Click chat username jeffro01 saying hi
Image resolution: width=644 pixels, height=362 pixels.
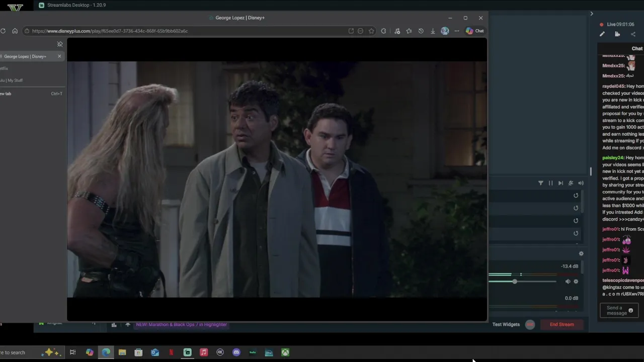click(x=611, y=229)
